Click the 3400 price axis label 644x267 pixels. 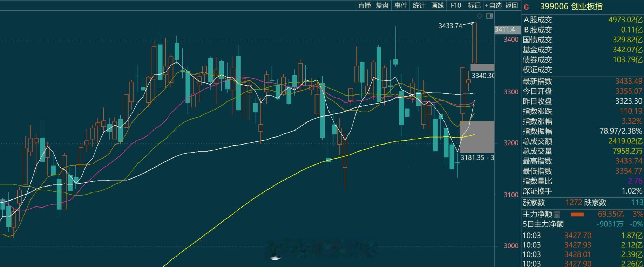tap(511, 40)
